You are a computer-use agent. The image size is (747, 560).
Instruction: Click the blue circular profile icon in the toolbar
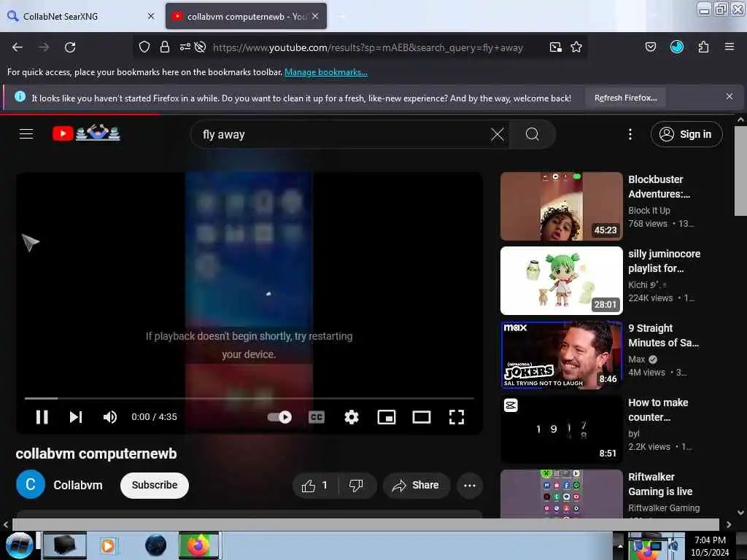coord(677,47)
